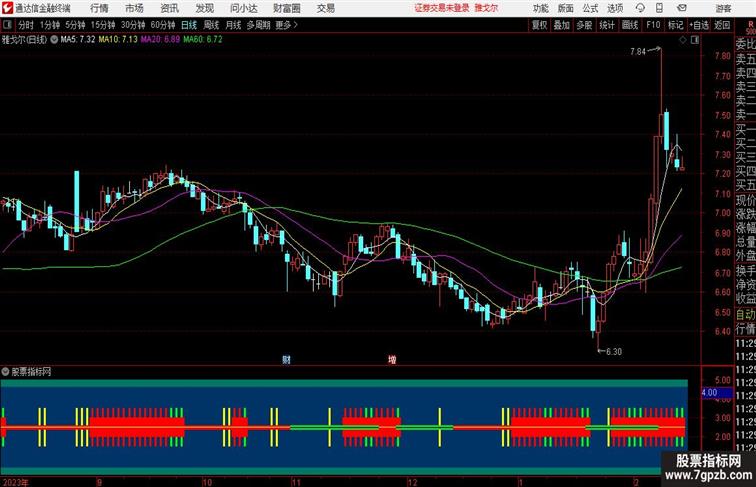Click the MA20: 6.89 label
Image resolution: width=756 pixels, height=487 pixels.
161,40
